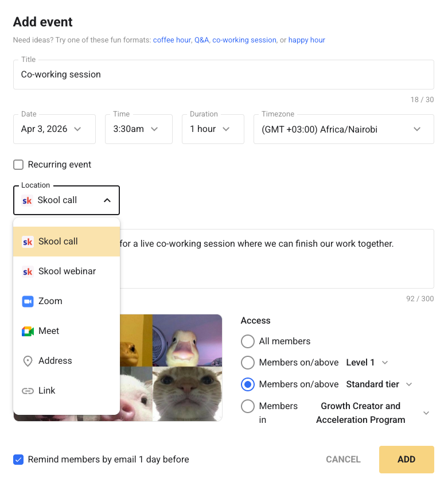448x490 pixels.
Task: Select Members on/above Level 1 radio
Action: pyautogui.click(x=248, y=363)
